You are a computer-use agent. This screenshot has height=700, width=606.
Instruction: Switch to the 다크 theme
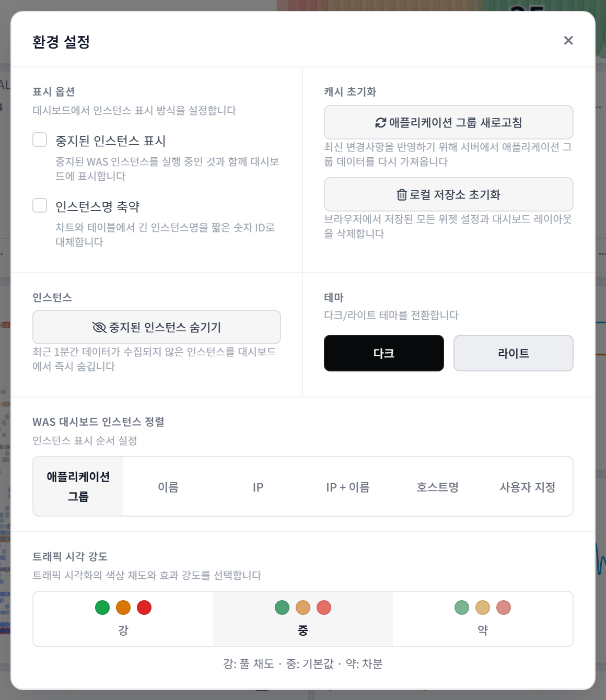pos(384,353)
